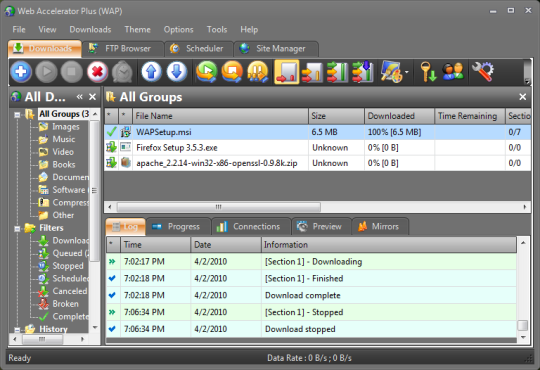Select the multi-section icon with blue arrow
Viewport: 540px width, 370px height.
click(363, 72)
